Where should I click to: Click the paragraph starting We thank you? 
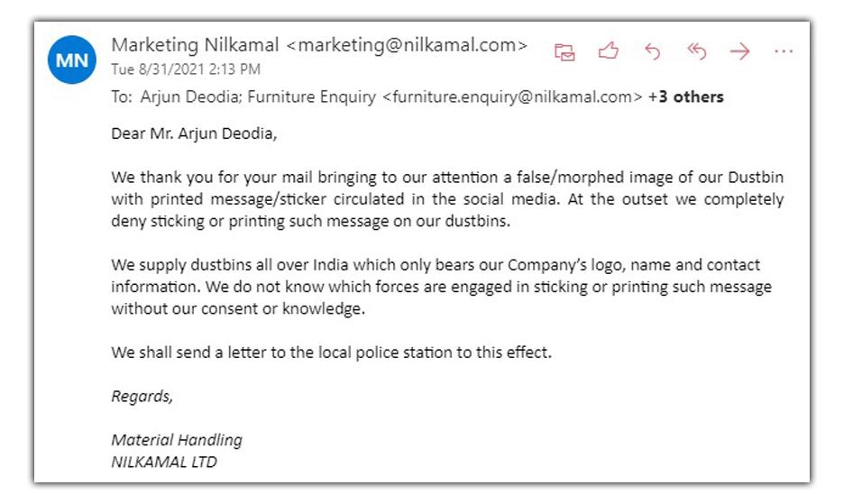pyautogui.click(x=447, y=199)
